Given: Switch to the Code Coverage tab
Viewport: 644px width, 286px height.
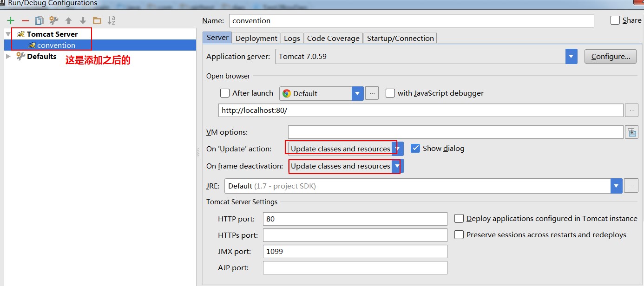Looking at the screenshot, I should pos(333,38).
